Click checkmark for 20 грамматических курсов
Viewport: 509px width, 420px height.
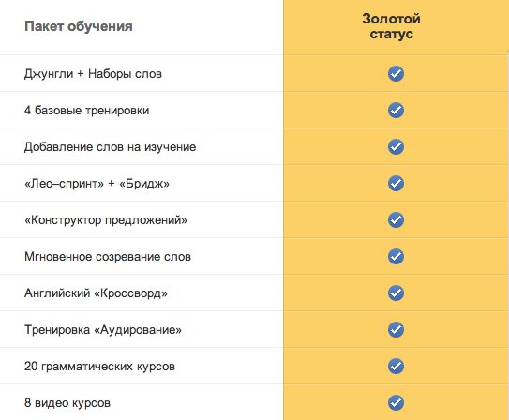396,367
